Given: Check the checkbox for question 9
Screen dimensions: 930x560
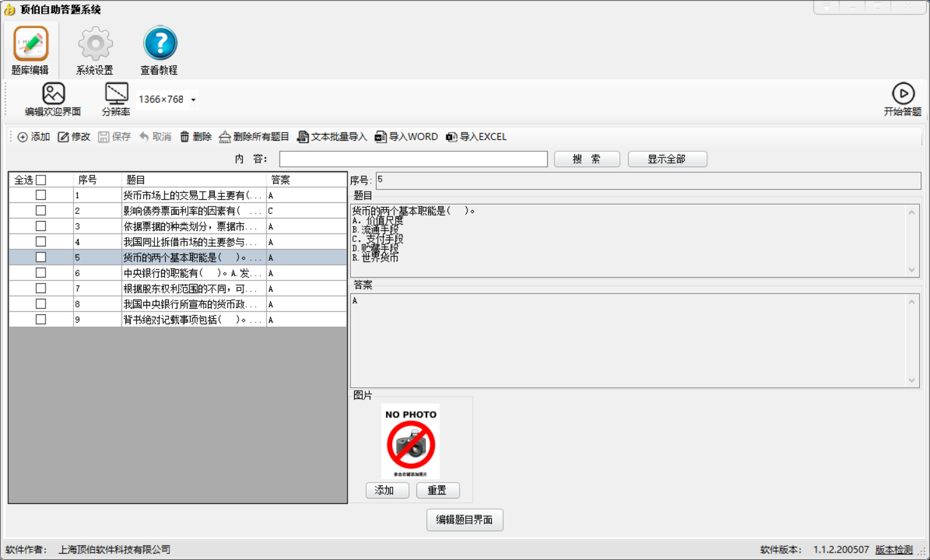Looking at the screenshot, I should click(x=40, y=319).
